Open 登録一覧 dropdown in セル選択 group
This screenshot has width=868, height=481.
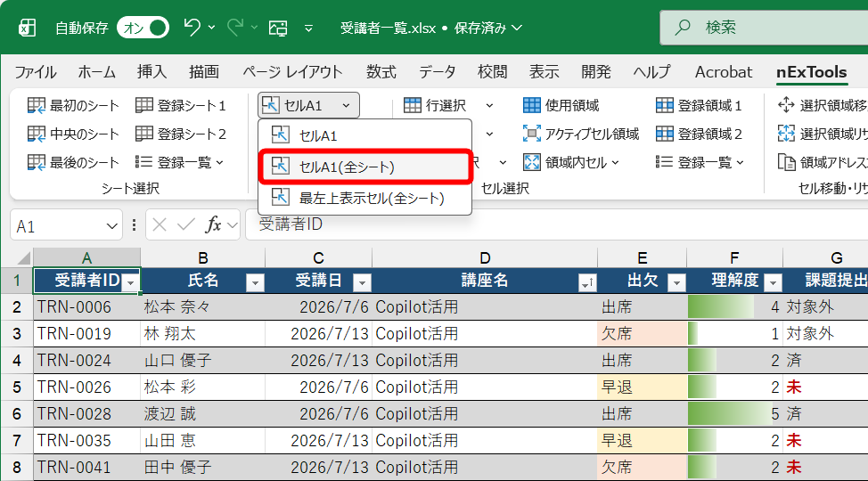700,162
